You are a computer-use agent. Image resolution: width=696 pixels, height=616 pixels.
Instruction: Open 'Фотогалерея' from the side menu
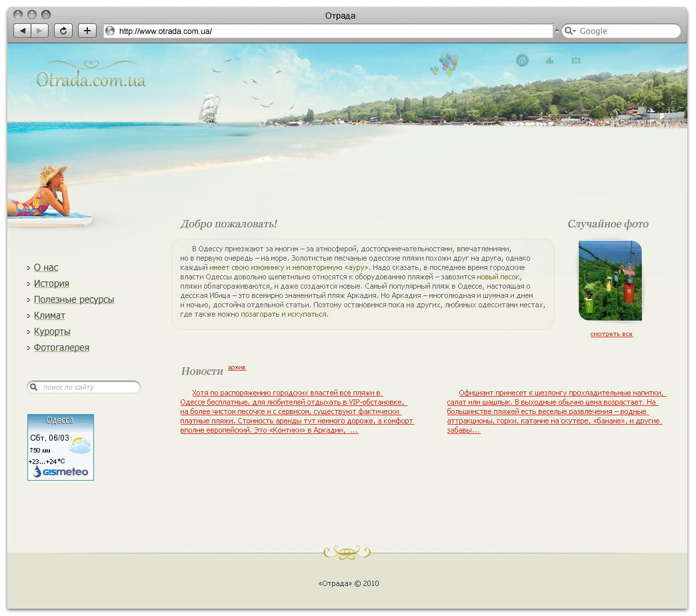pos(61,347)
